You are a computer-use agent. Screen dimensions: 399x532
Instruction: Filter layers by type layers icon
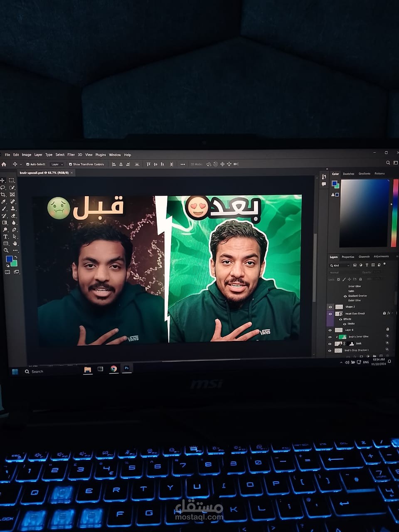coord(367,265)
